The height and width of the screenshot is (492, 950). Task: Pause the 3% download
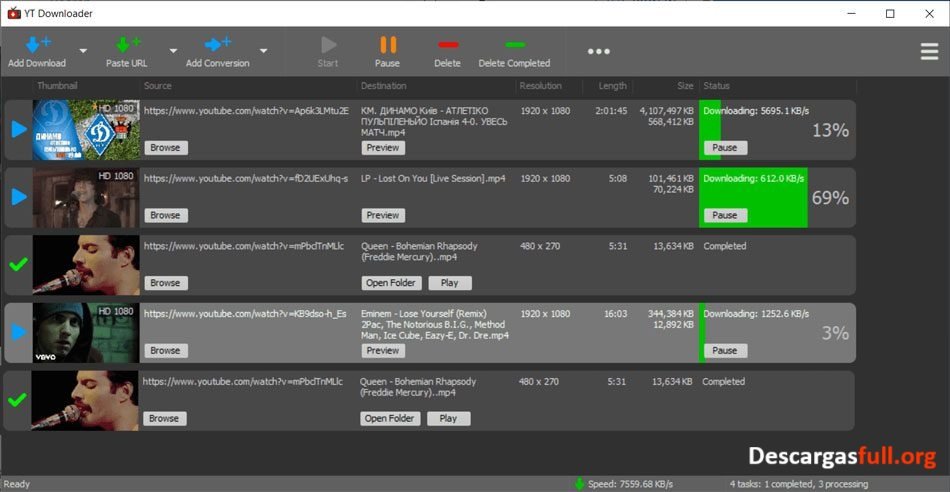tap(725, 350)
